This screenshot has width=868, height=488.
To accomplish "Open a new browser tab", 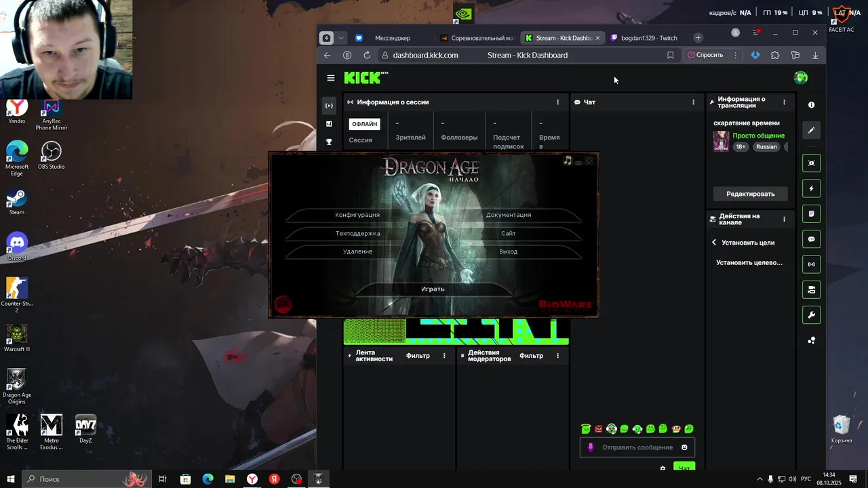I will tap(698, 38).
